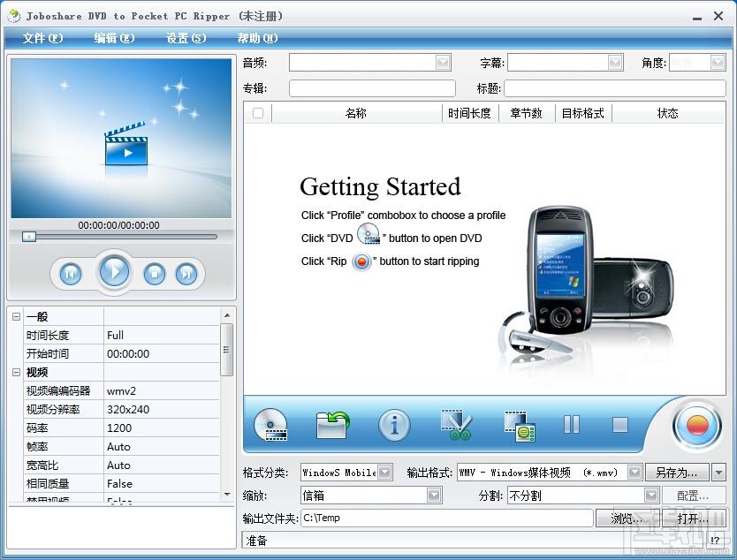The image size is (737, 560).
Task: Click the preview seek slider handle
Action: click(x=29, y=237)
